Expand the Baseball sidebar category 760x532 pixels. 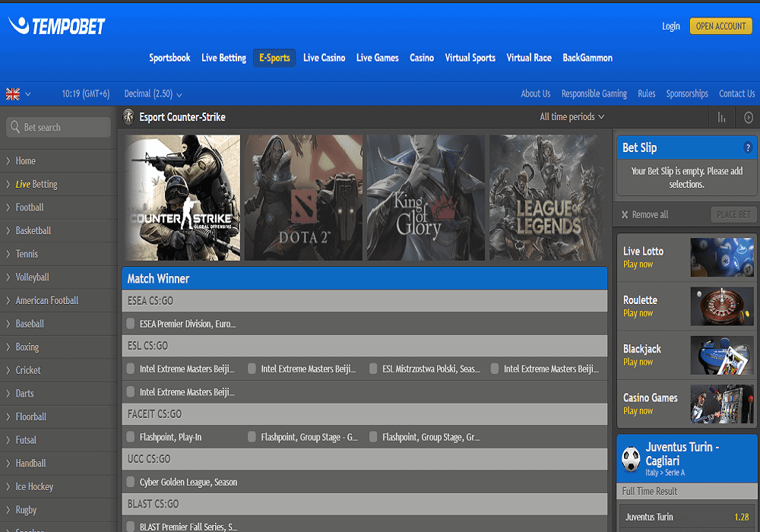coord(59,324)
